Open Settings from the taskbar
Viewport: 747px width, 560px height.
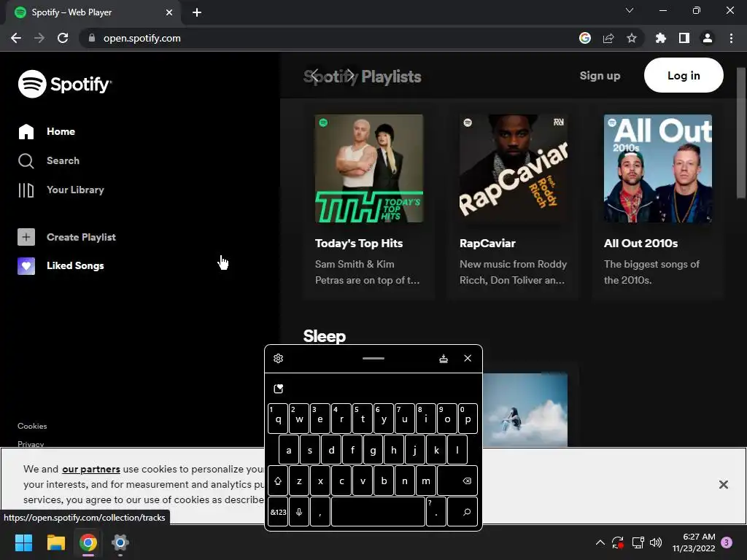coord(120,542)
